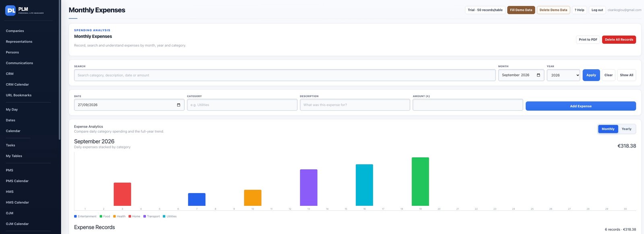Select HMS in the sidebar
Image resolution: width=644 pixels, height=234 pixels.
point(10,192)
